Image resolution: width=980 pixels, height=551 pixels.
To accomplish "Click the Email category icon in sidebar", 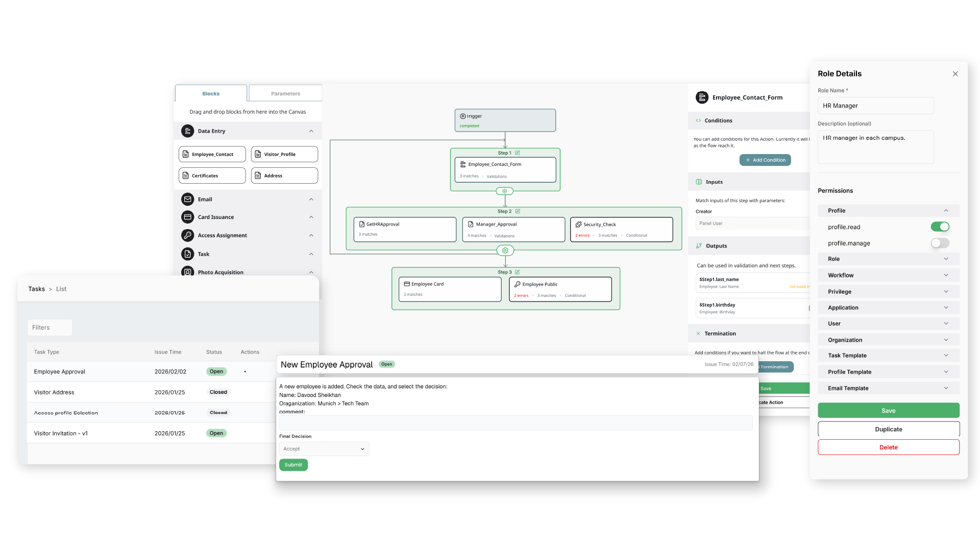I will [188, 199].
